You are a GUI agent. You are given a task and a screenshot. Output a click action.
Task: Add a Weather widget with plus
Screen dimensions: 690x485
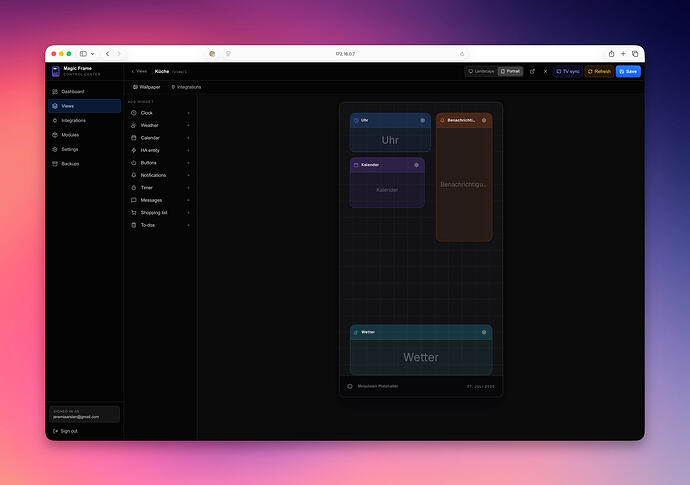188,125
